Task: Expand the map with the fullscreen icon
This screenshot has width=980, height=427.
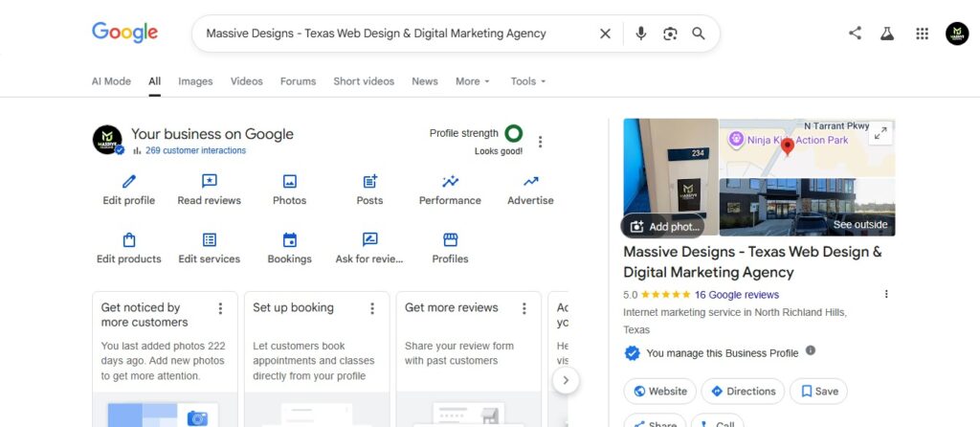Action: tap(880, 133)
